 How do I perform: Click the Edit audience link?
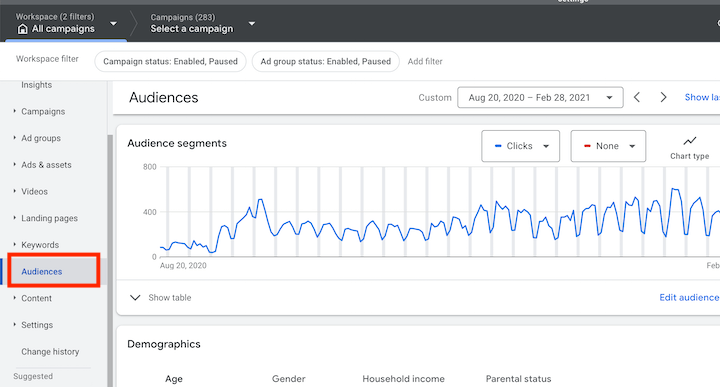pyautogui.click(x=689, y=297)
